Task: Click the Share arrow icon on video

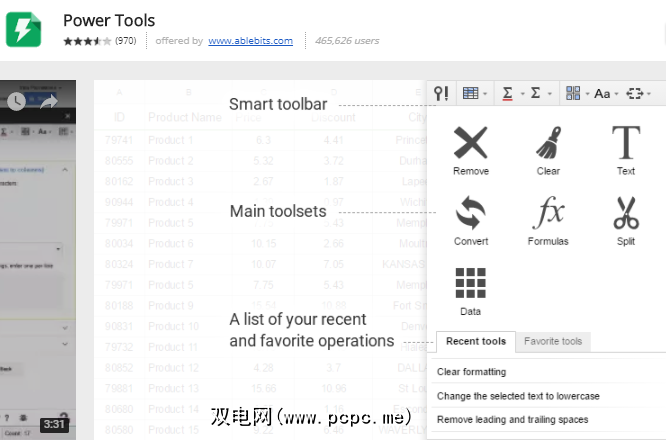Action: pos(48,102)
